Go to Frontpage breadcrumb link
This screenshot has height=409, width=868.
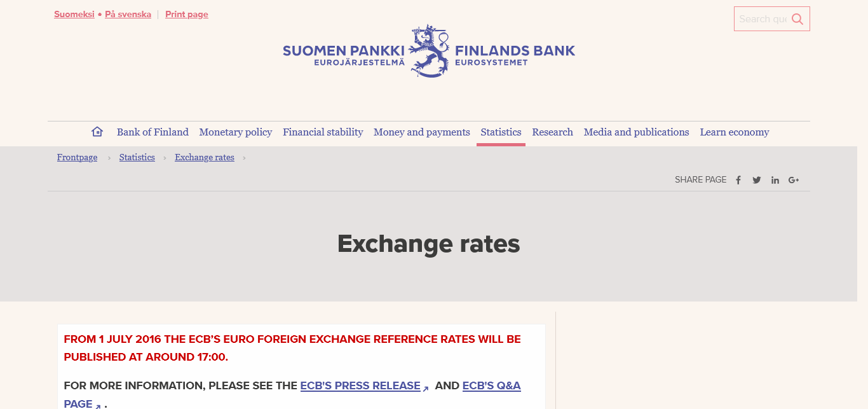pos(77,158)
